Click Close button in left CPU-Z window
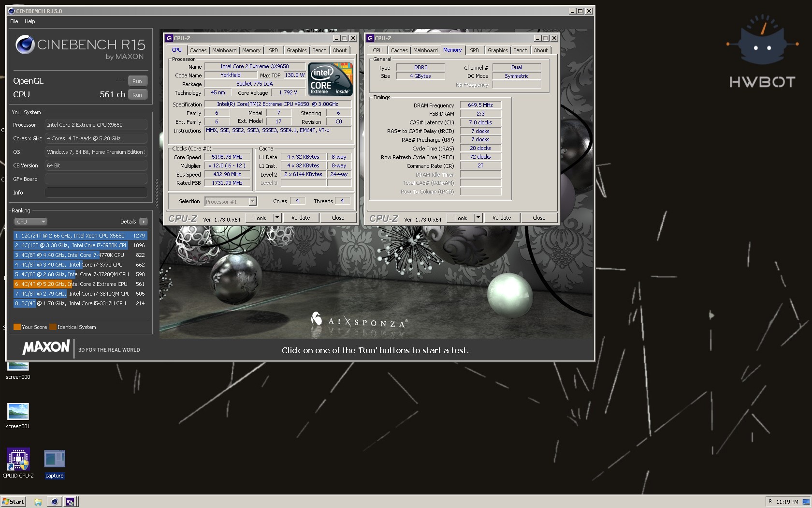 [338, 218]
